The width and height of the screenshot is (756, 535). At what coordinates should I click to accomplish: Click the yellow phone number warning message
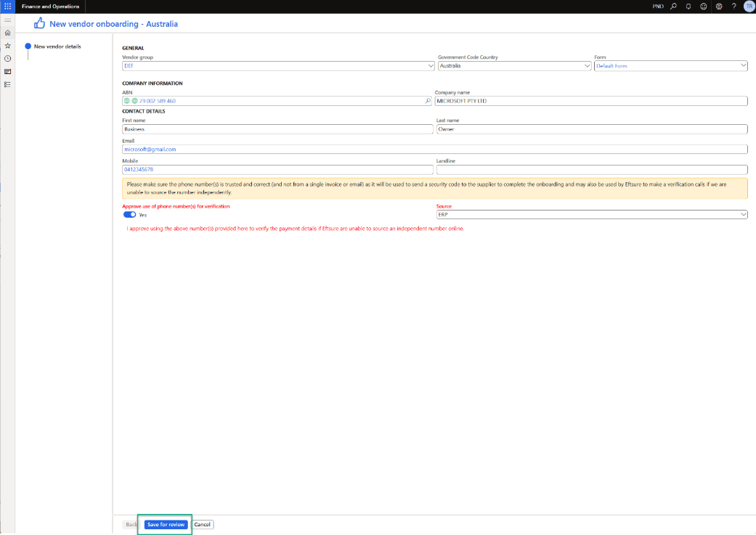(435, 189)
